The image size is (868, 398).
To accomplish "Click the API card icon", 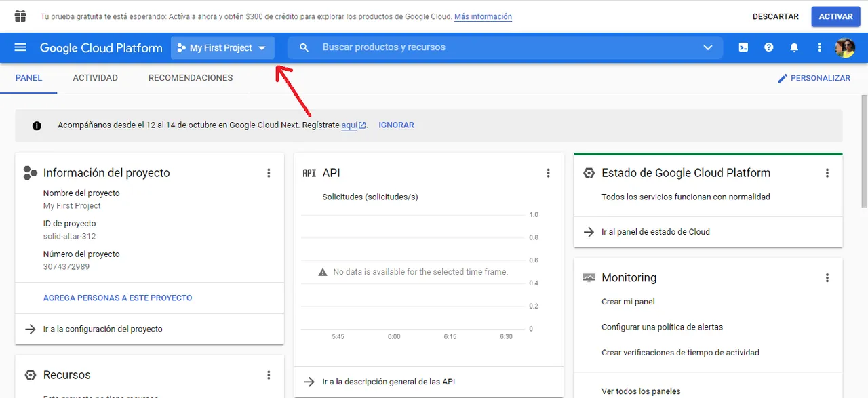I will [309, 173].
